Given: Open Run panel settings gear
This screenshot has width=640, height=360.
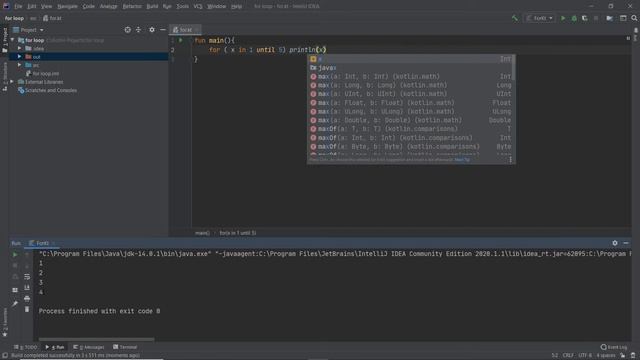Looking at the screenshot, I should click(615, 243).
